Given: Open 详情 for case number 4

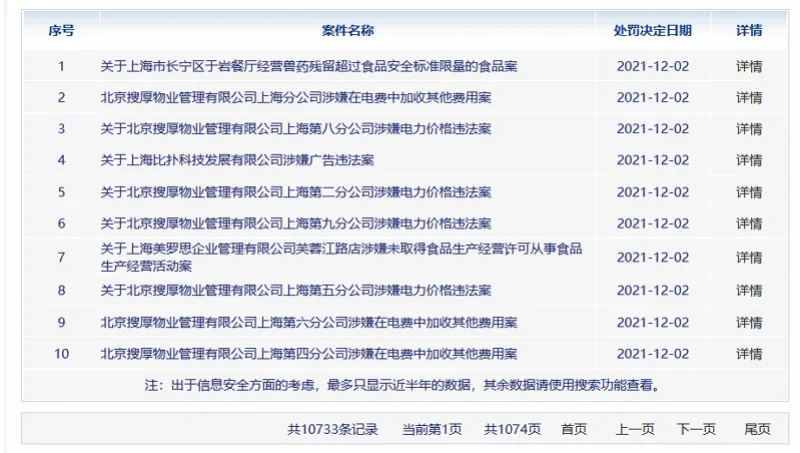Looking at the screenshot, I should (748, 160).
